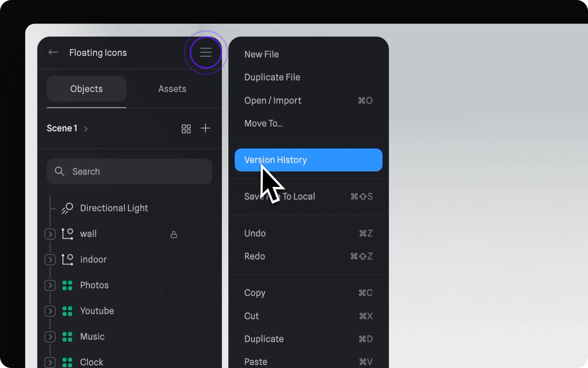This screenshot has width=588, height=368.
Task: Switch to the Assets tab
Action: click(x=172, y=89)
